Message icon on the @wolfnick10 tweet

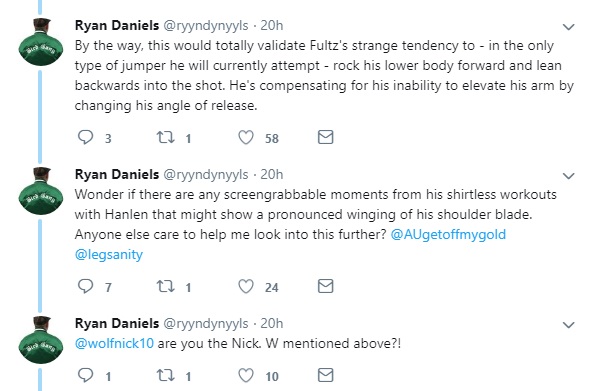(325, 375)
